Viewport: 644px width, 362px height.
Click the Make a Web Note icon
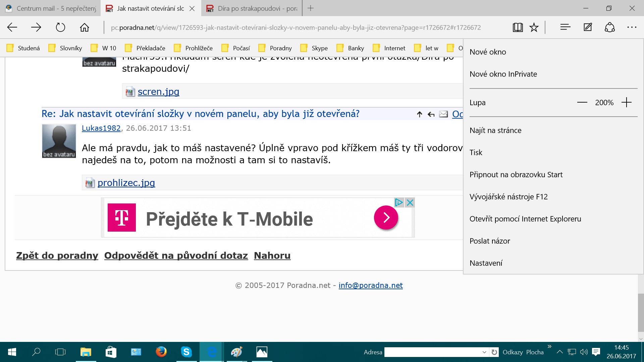click(x=588, y=27)
